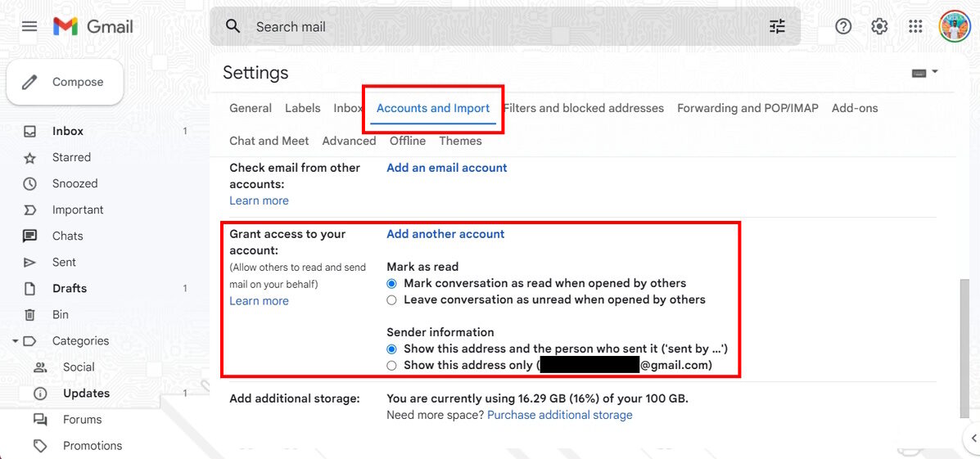Click the Compose button
The height and width of the screenshot is (459, 980).
click(65, 82)
